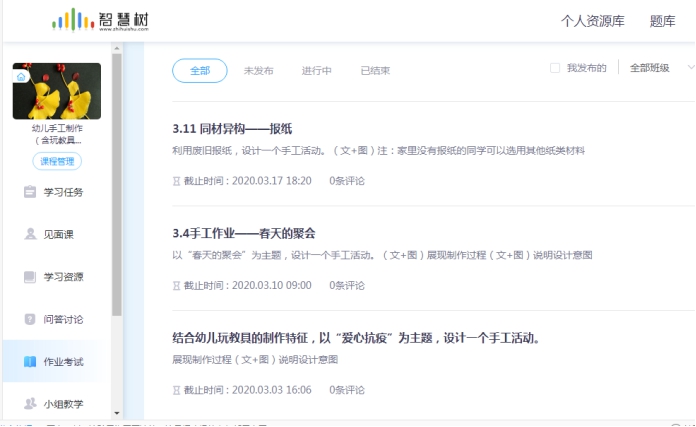Show the 已结束 assignments tab

click(x=375, y=71)
